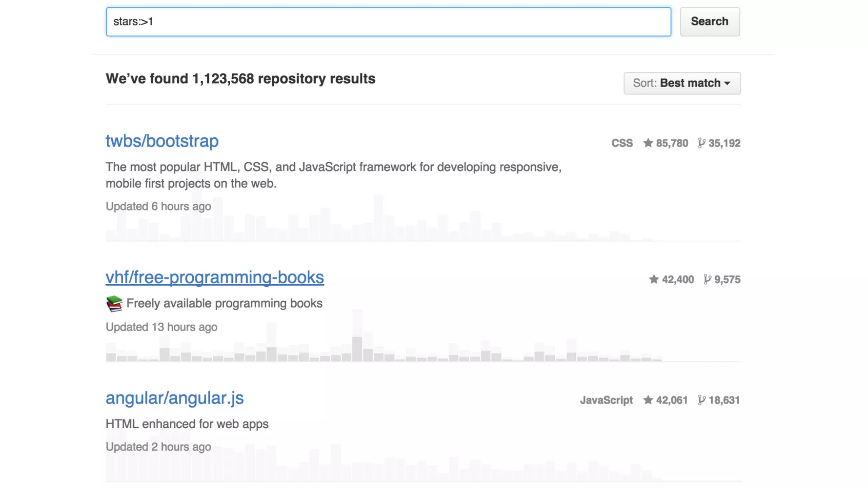Click the fork icon beside 18,631

[x=701, y=400]
